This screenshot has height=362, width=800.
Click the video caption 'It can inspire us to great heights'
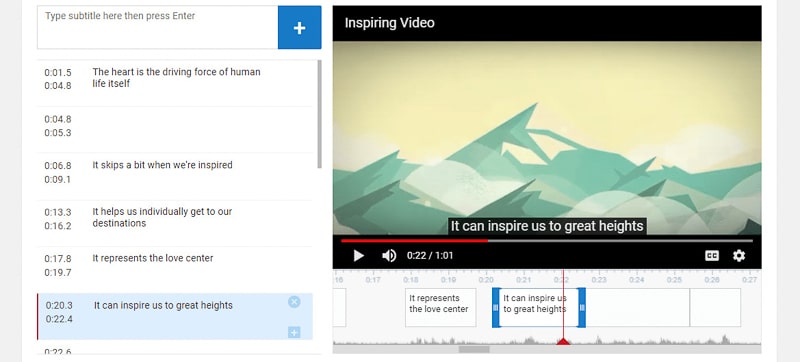coord(547,226)
